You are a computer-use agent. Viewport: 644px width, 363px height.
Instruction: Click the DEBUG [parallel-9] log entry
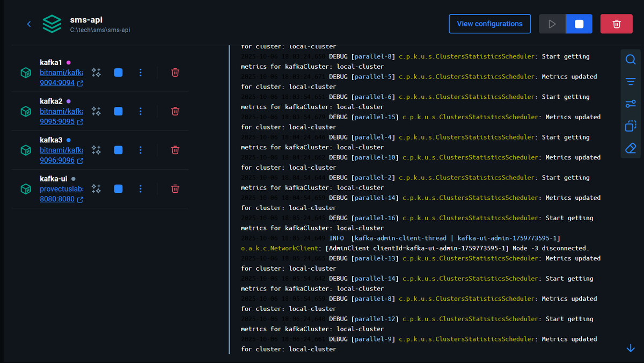pos(419,344)
